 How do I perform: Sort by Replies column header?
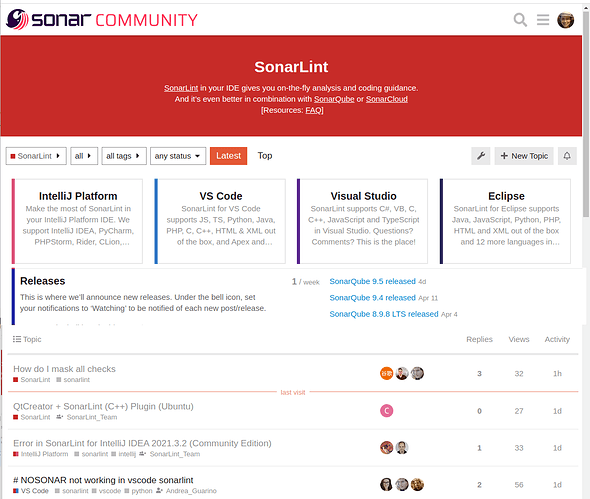(x=479, y=339)
